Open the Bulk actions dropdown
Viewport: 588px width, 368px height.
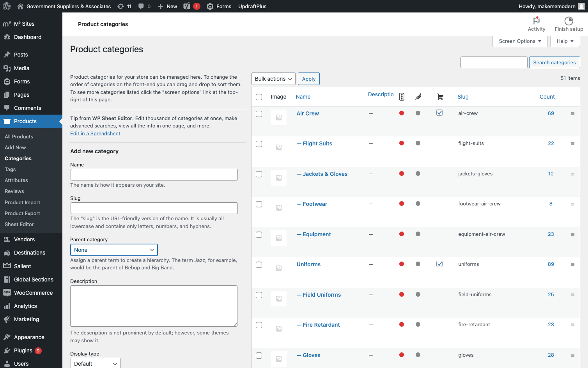(273, 79)
